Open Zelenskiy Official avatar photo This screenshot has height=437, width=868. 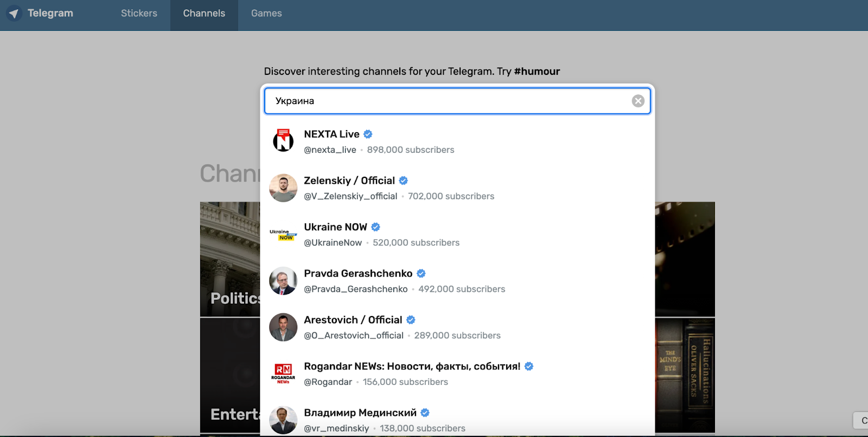tap(283, 188)
